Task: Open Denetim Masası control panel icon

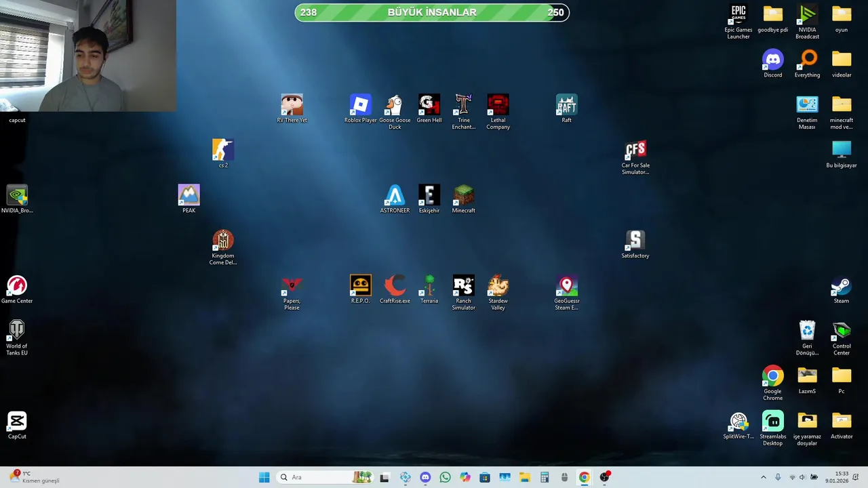Action: tap(807, 112)
